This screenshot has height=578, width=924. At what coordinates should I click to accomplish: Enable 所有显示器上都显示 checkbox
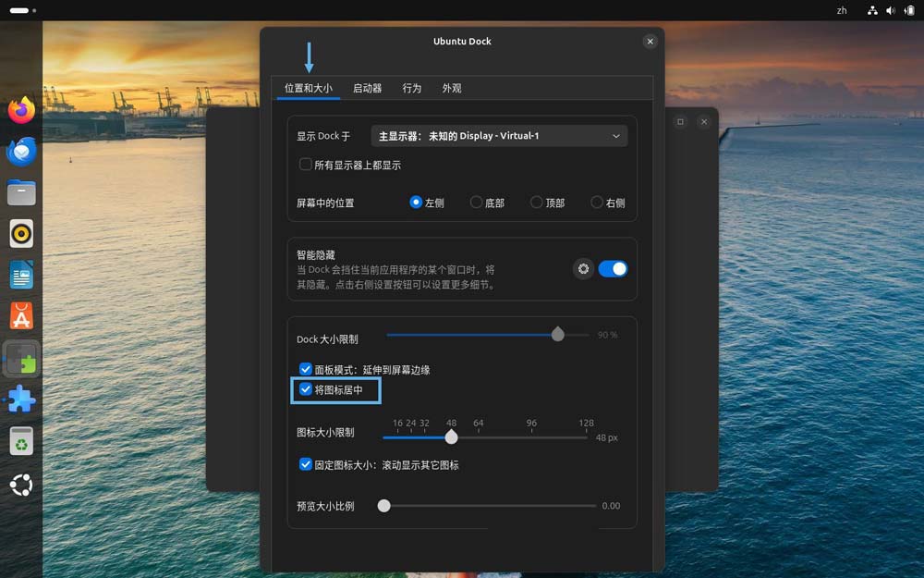(306, 165)
